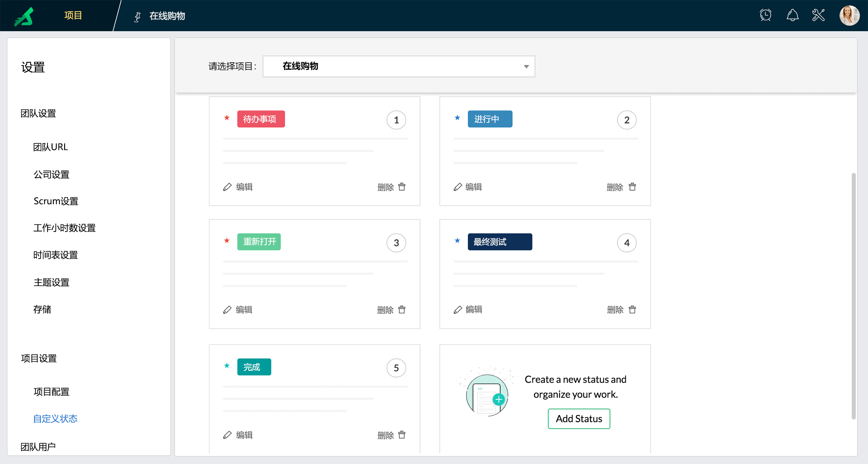Click the pin icon beside 在线购物
Screen dimensions: 868x464
pos(137,17)
